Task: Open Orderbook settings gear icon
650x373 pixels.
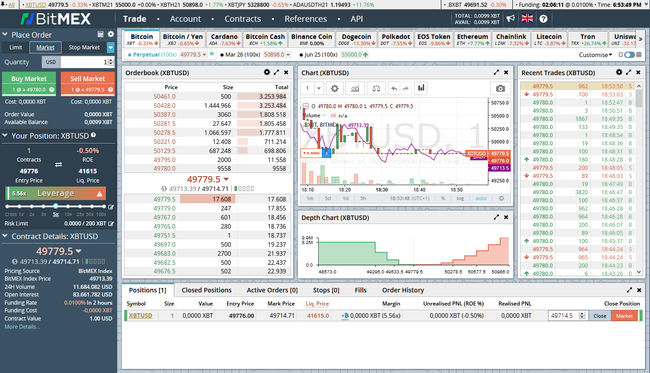Action: (267, 72)
